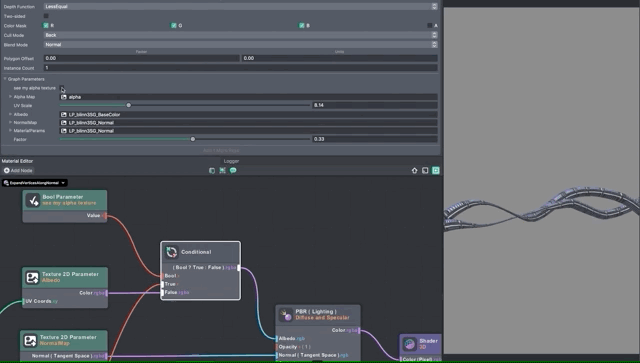Enable the A color mask checkbox
The width and height of the screenshot is (640, 363).
[x=429, y=25]
